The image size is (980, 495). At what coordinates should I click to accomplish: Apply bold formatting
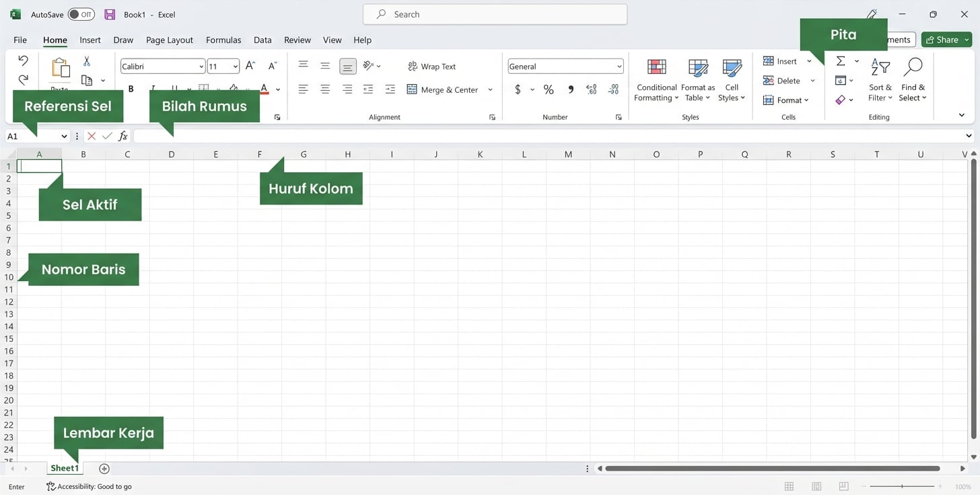click(131, 88)
